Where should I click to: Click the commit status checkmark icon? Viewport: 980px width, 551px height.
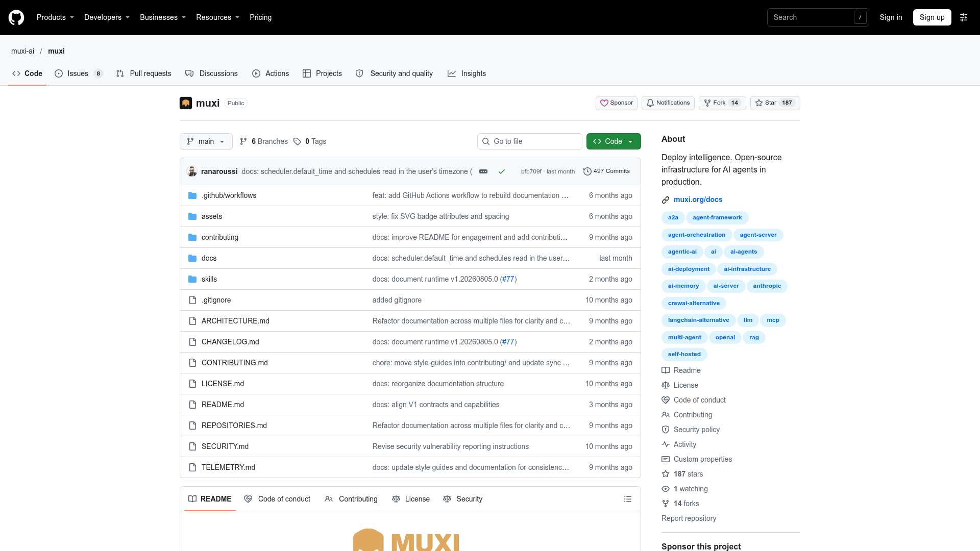502,171
